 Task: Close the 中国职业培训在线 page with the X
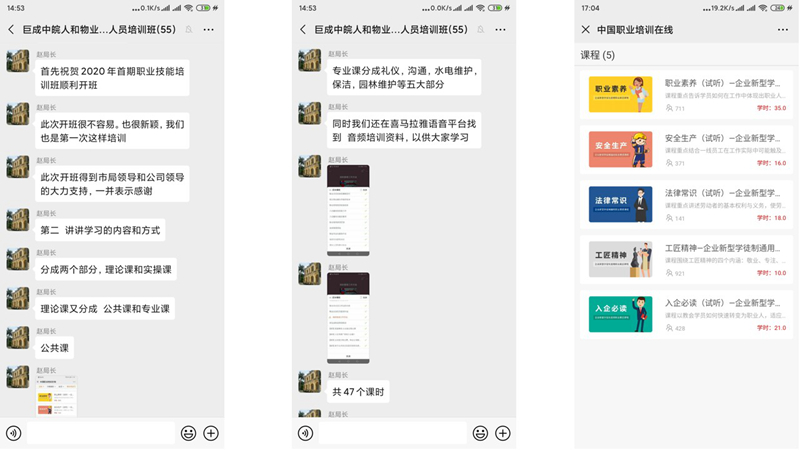(x=586, y=30)
